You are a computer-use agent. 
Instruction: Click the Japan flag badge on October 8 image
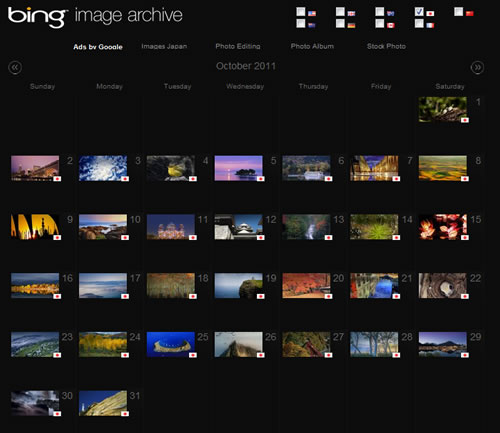465,179
